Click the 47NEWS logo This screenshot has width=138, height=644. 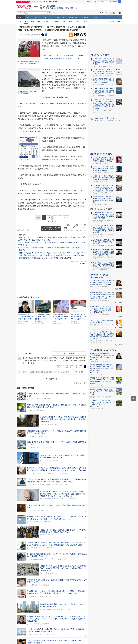pyautogui.click(x=77, y=35)
